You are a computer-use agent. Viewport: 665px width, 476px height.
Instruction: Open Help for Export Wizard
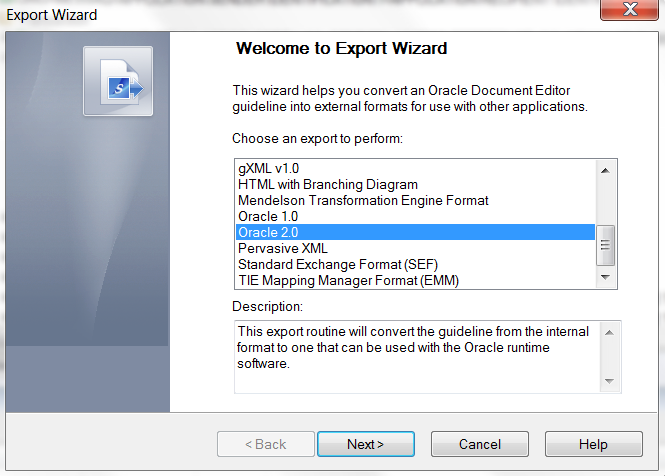(x=593, y=444)
